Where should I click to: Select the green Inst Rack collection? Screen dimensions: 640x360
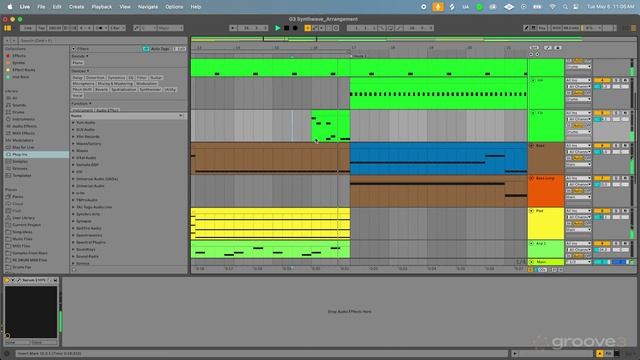(20, 77)
